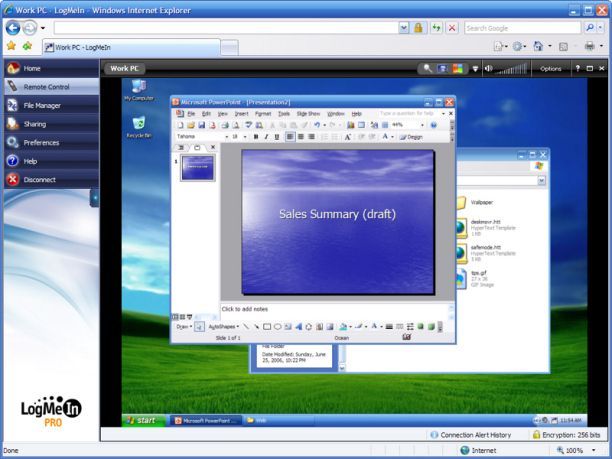Open the Print dropdown arrow in IE
The image size is (612, 459).
tap(601, 46)
